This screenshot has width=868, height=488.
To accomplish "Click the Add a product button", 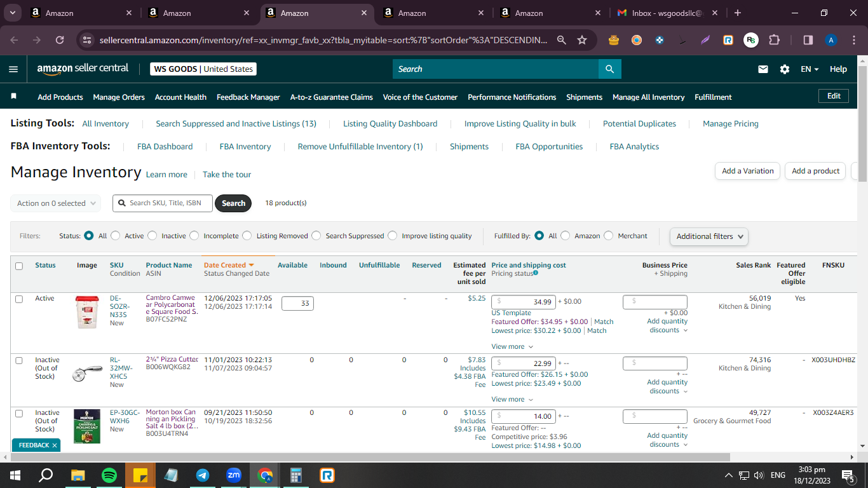I will tap(816, 171).
